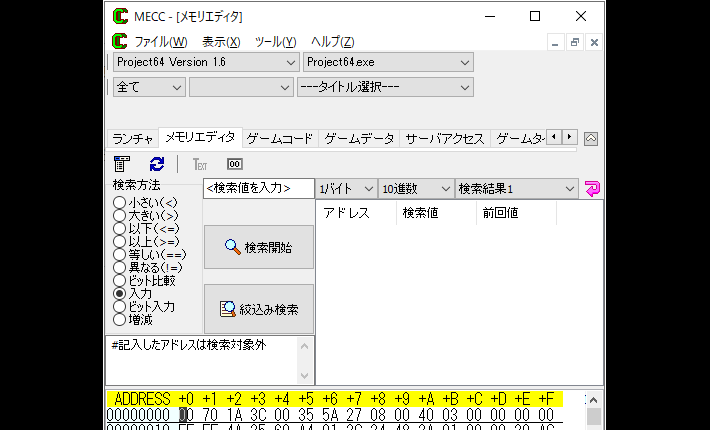The width and height of the screenshot is (710, 430).
Task: Select the 小さい(<) search method radio button
Action: [120, 202]
